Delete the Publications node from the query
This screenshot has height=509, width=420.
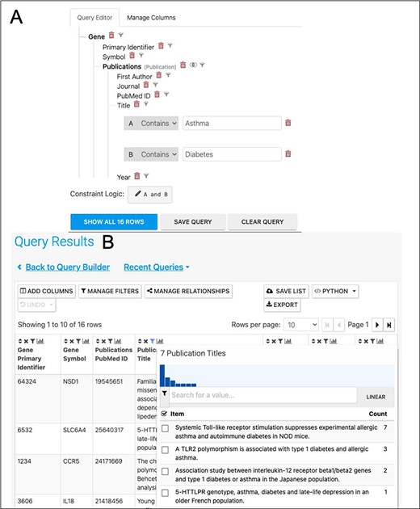[183, 65]
